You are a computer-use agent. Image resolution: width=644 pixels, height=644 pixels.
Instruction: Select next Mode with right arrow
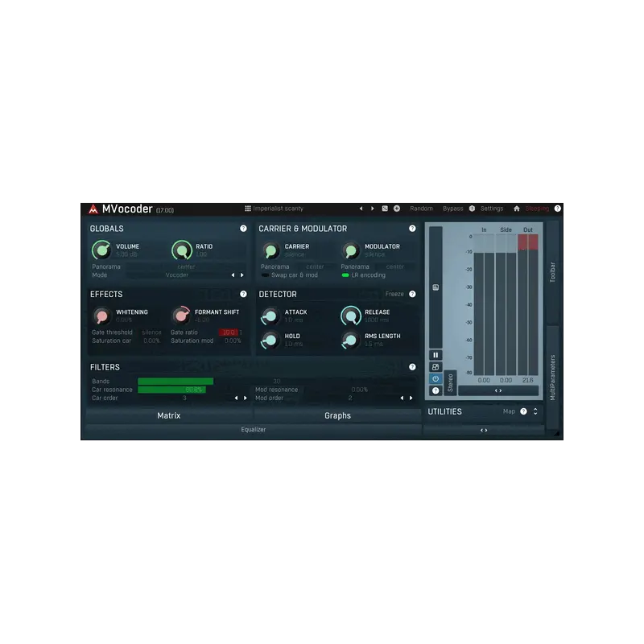242,275
